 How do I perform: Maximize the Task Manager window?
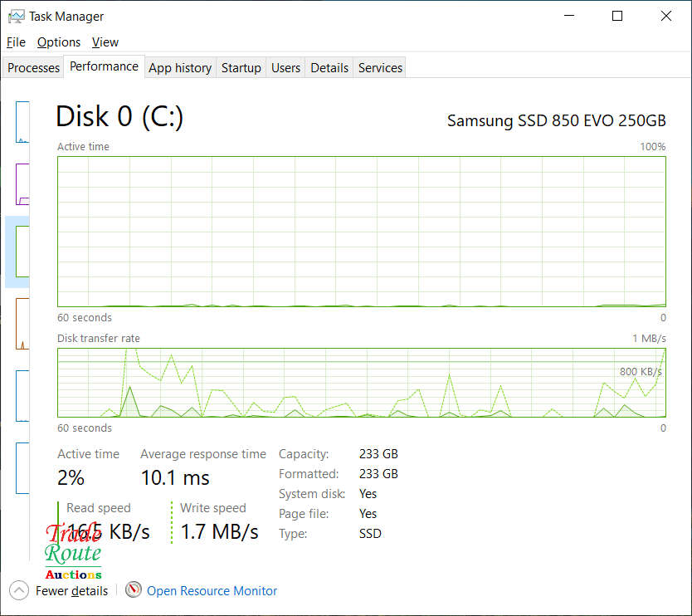click(x=617, y=16)
